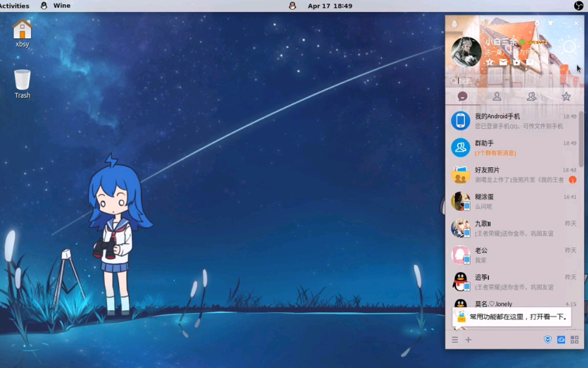This screenshot has width=588, height=368.
Task: Click the blue phone icon of 我的Android手机
Action: tap(460, 121)
